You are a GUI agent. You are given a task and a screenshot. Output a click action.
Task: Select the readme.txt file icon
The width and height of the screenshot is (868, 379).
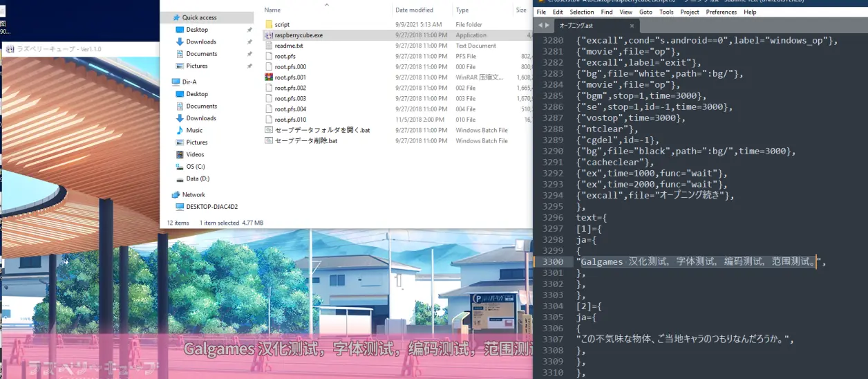(x=269, y=46)
